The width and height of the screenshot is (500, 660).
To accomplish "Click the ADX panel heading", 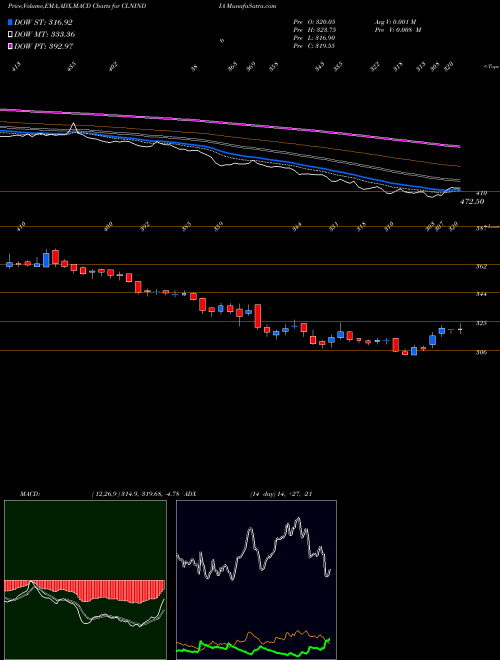I will 190,493.
